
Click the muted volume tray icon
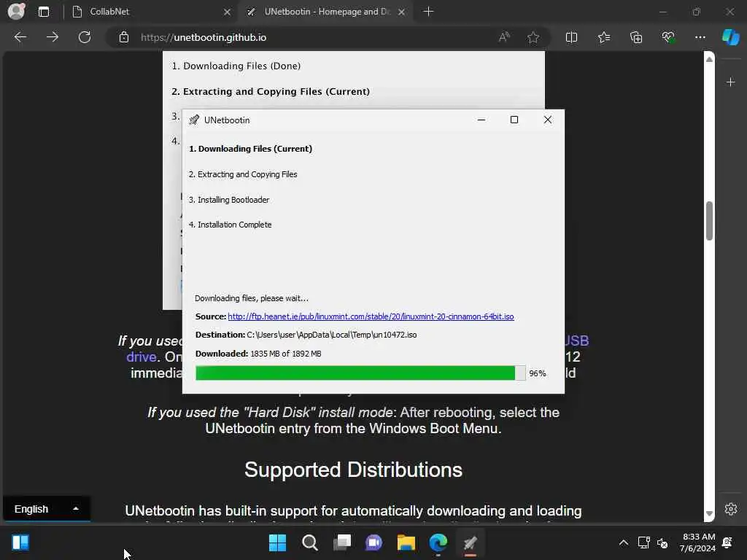point(662,542)
